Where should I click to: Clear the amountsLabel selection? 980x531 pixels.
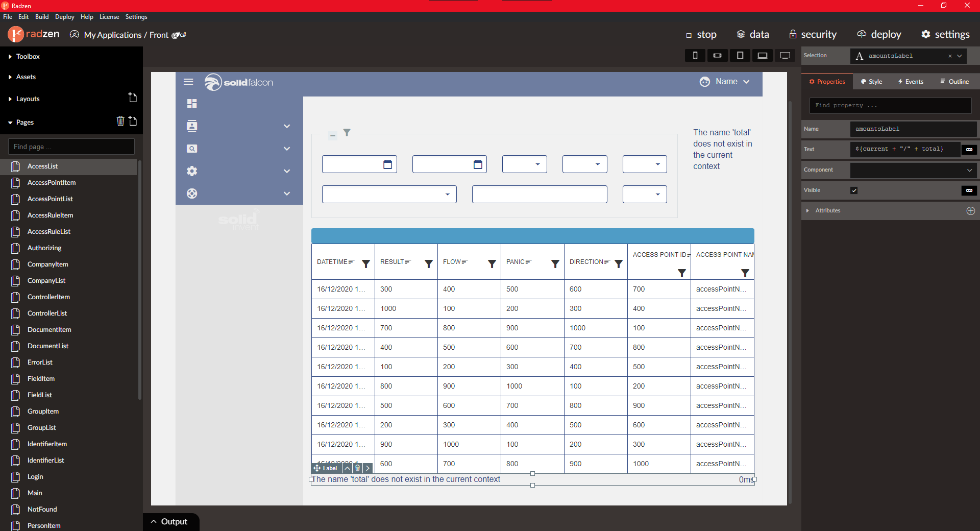pyautogui.click(x=950, y=56)
